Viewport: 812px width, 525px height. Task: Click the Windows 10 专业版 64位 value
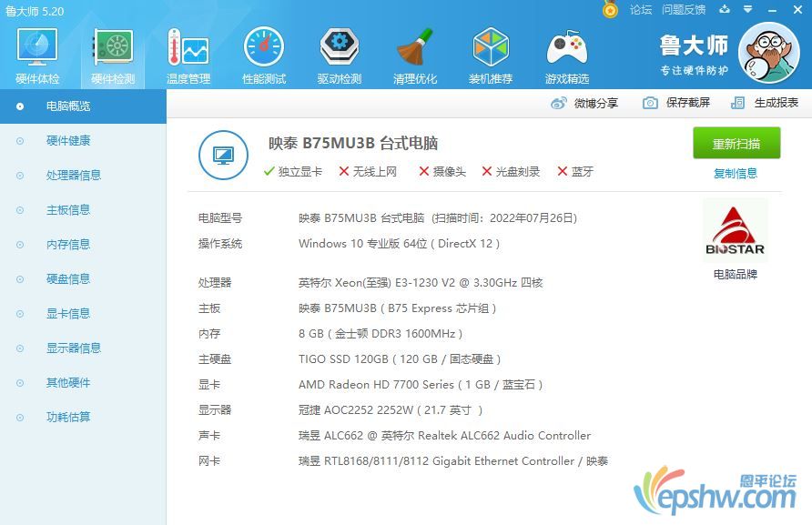pos(399,243)
